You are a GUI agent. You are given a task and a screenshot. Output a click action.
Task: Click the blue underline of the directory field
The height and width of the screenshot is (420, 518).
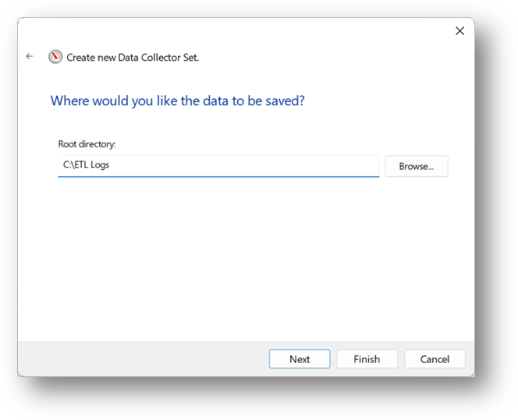tap(218, 177)
